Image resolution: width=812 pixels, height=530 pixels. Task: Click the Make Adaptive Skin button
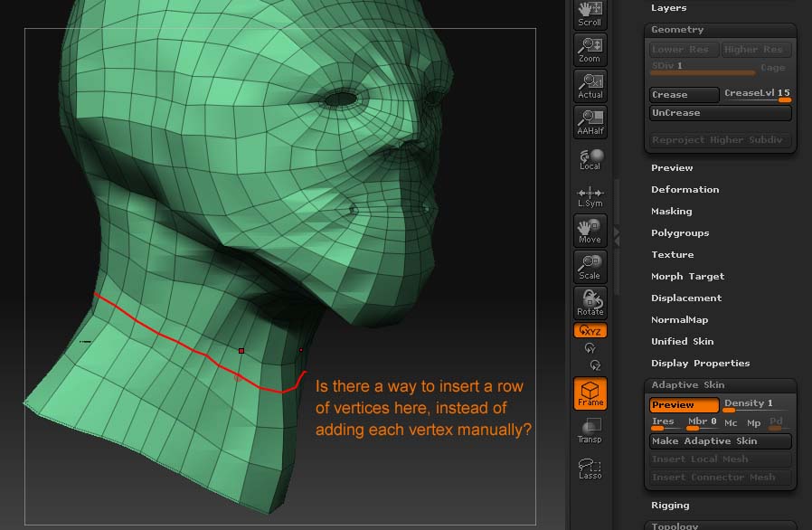720,441
